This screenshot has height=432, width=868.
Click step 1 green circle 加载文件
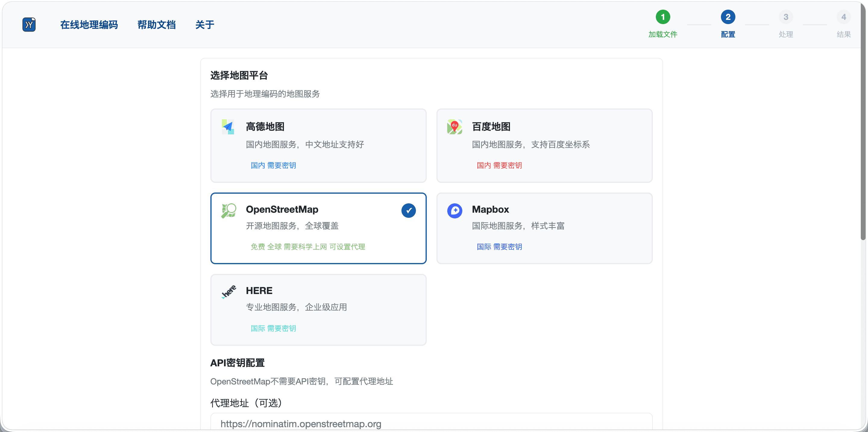pyautogui.click(x=662, y=17)
